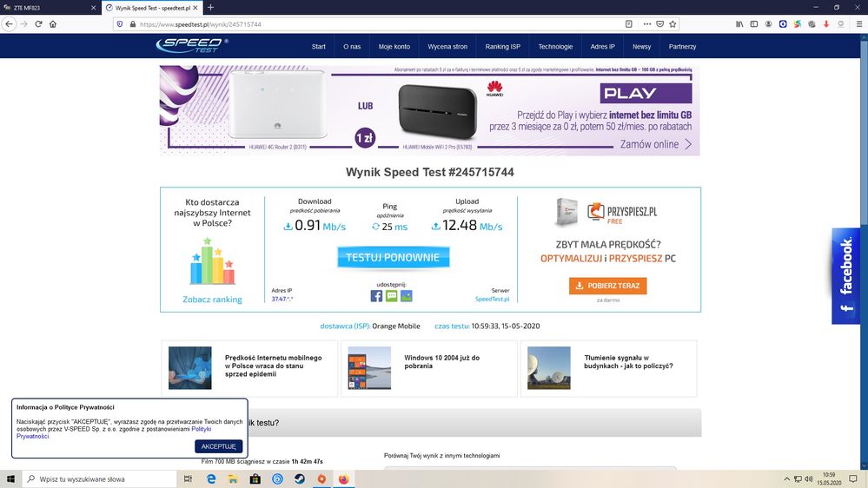Click the satellite dishes article thumbnail
This screenshot has height=488, width=868.
[x=548, y=368]
